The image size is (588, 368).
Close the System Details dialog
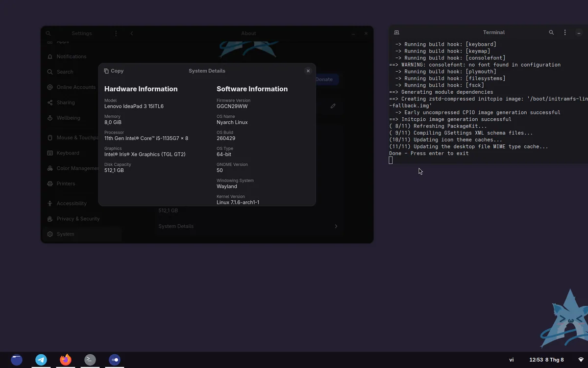308,71
